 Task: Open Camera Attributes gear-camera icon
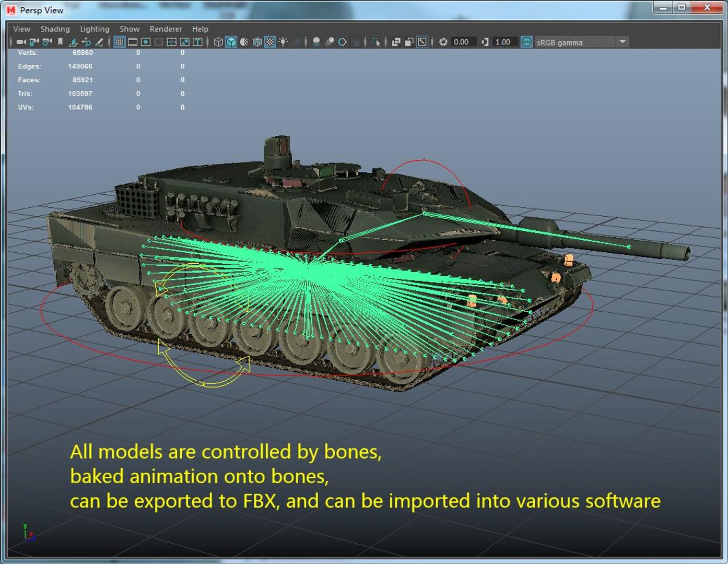(x=48, y=42)
